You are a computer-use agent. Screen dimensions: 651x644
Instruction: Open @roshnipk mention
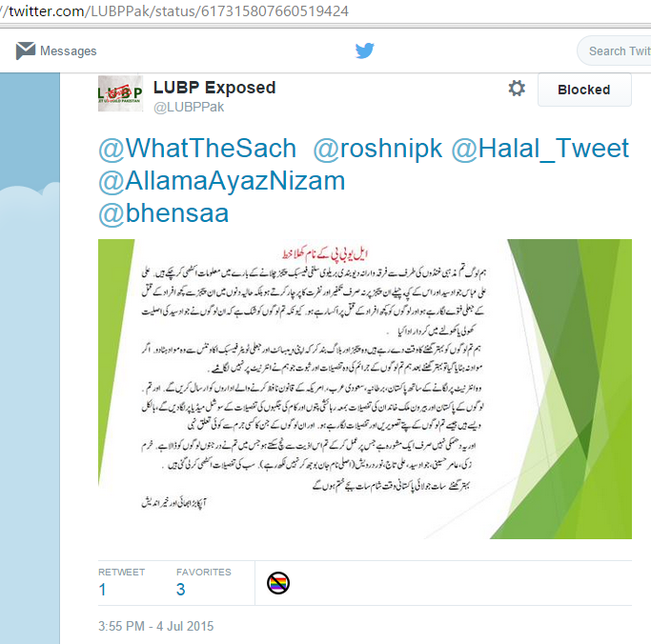pyautogui.click(x=377, y=149)
